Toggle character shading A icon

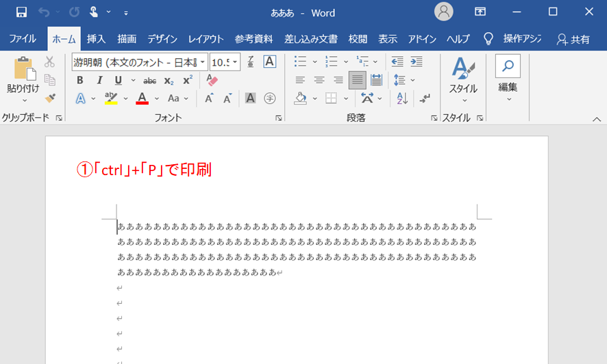pyautogui.click(x=250, y=98)
